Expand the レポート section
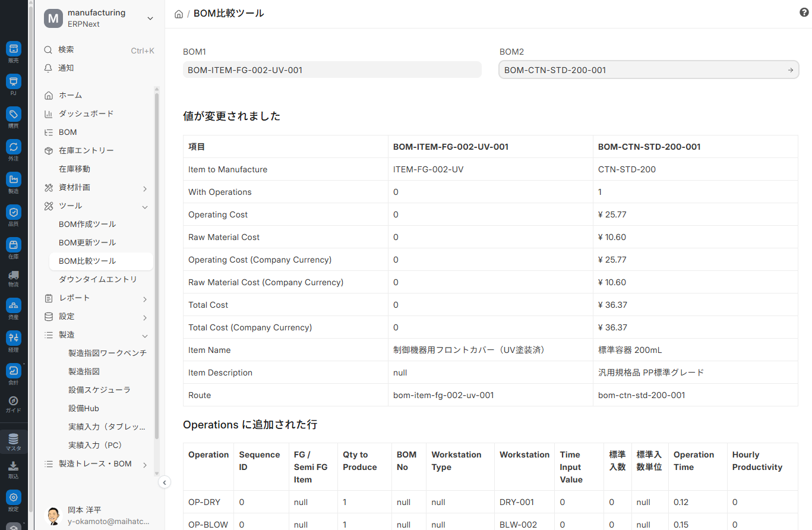 coord(144,298)
